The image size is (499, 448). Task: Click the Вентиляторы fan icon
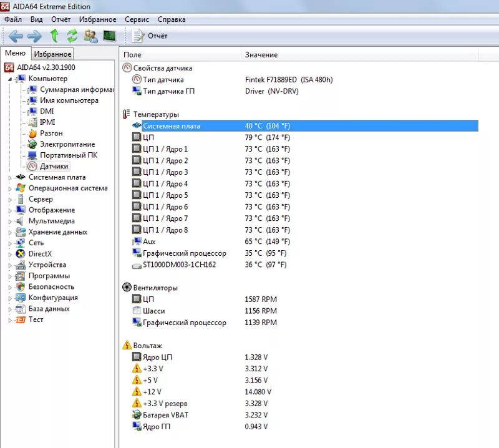click(x=127, y=287)
